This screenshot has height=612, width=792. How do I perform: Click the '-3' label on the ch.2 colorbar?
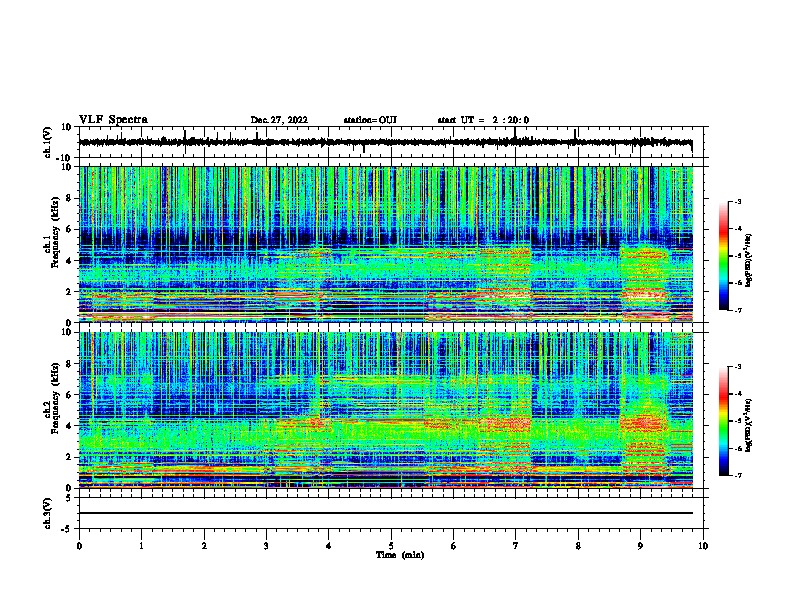(737, 367)
